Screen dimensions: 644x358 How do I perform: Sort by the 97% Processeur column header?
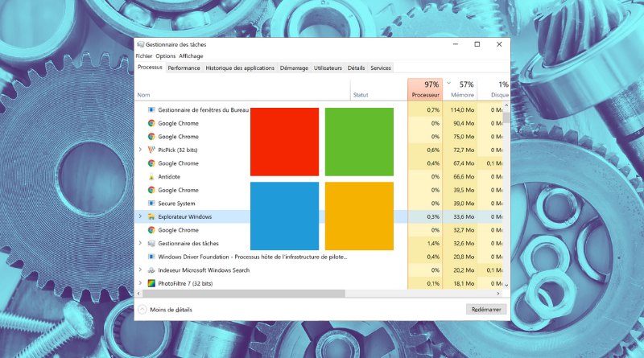pyautogui.click(x=425, y=89)
